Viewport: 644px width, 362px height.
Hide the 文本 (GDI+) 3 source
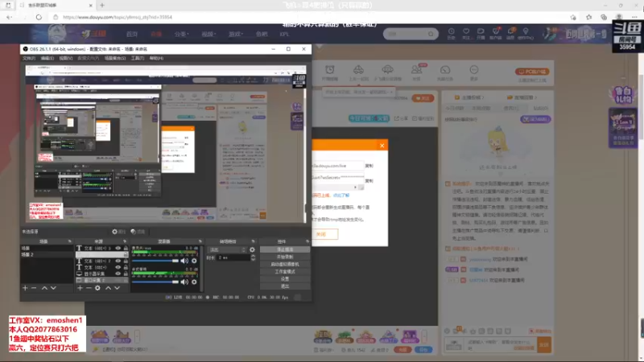[x=118, y=249]
